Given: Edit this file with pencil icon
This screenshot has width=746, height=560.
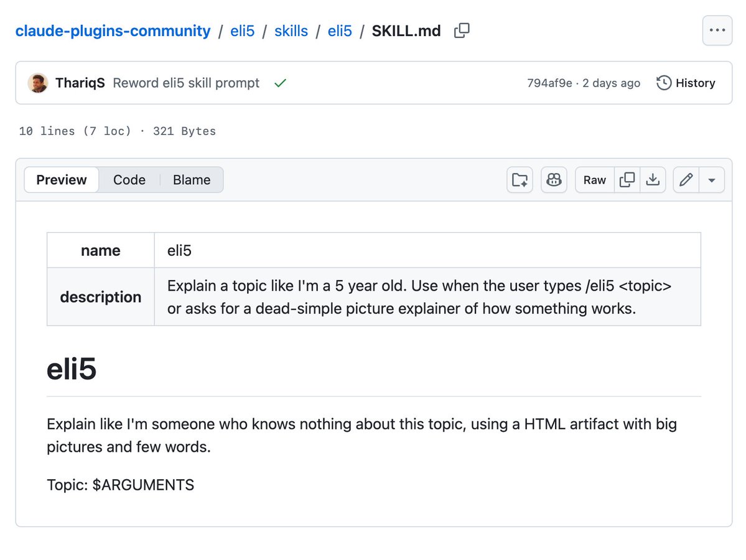Looking at the screenshot, I should pos(686,180).
